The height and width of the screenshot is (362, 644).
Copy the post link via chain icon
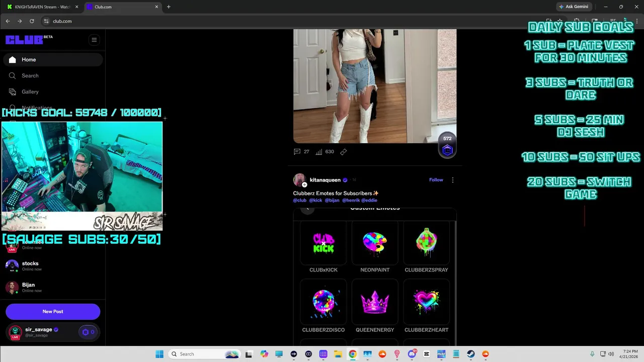(344, 151)
